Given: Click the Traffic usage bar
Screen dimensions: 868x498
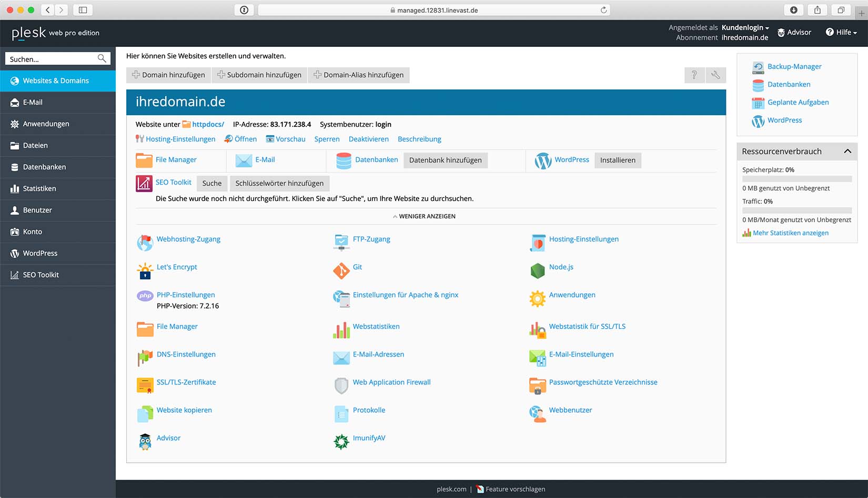Looking at the screenshot, I should [x=797, y=210].
